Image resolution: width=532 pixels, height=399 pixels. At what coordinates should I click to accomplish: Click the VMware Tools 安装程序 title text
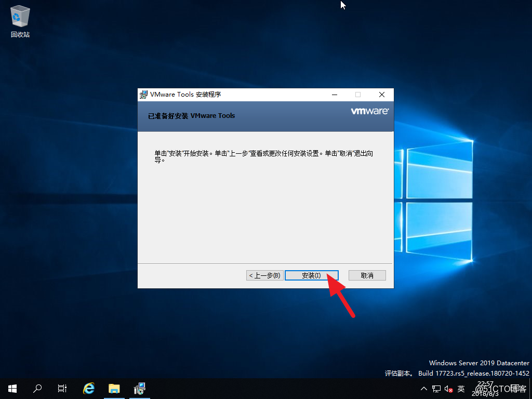point(185,95)
